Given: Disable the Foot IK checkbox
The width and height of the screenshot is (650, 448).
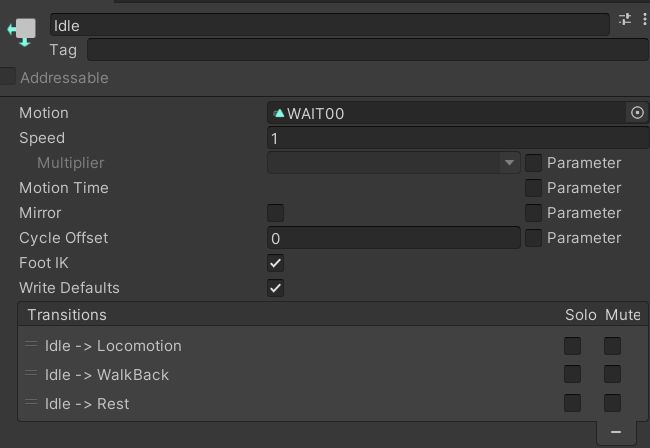Looking at the screenshot, I should [x=276, y=263].
